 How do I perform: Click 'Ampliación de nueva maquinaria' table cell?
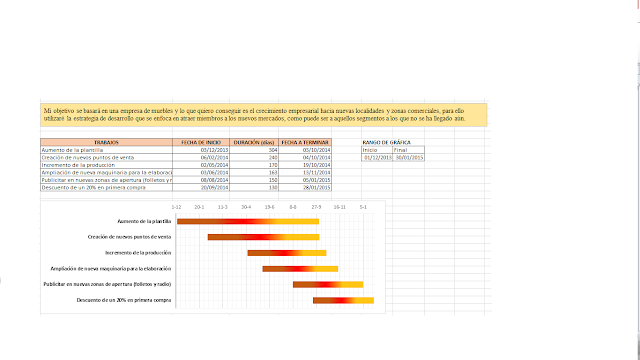point(106,173)
